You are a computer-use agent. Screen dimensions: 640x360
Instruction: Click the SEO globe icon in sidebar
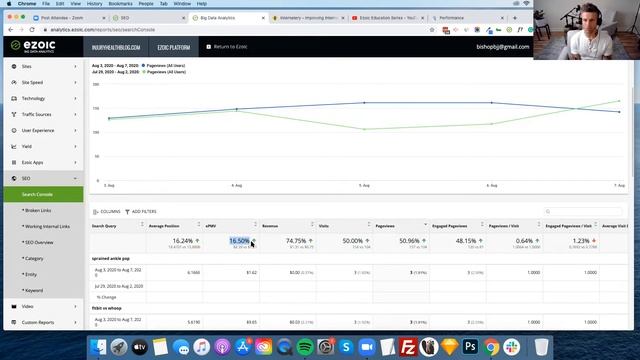14,178
